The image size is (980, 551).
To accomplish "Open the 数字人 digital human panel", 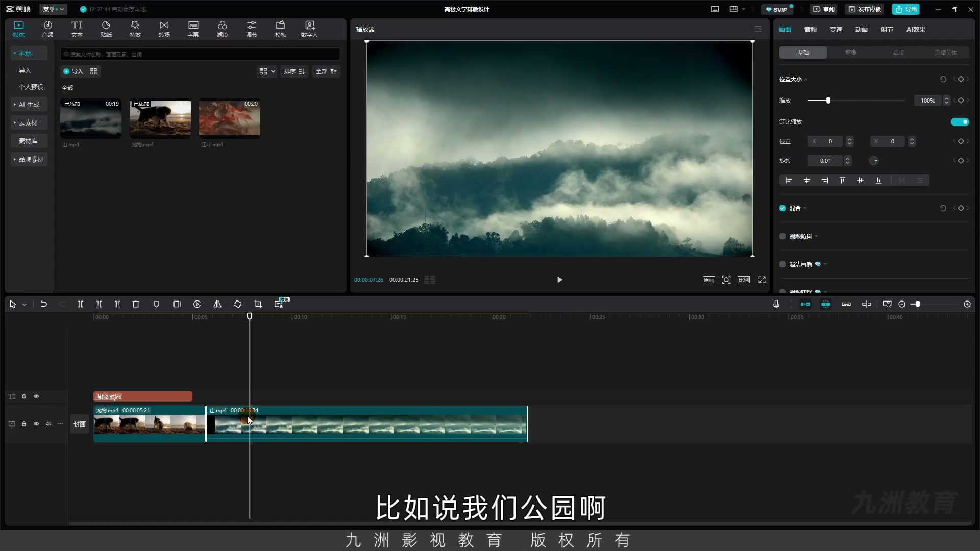I will point(309,29).
